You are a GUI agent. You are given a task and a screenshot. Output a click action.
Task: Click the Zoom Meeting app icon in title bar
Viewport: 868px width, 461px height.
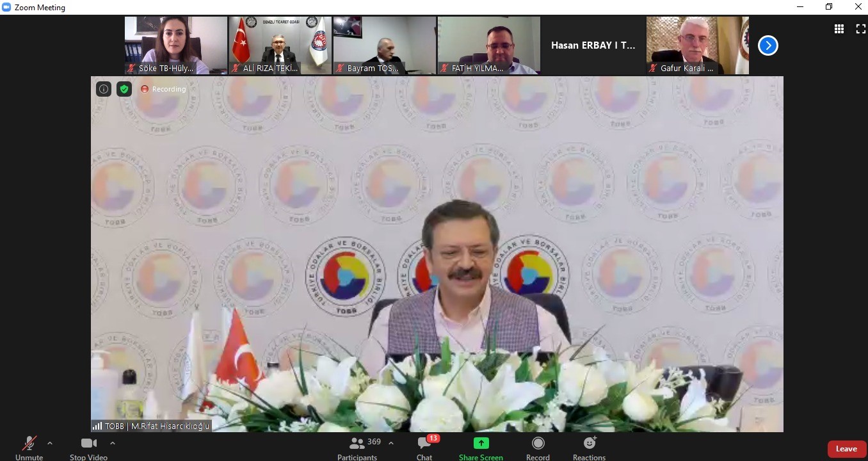point(6,7)
